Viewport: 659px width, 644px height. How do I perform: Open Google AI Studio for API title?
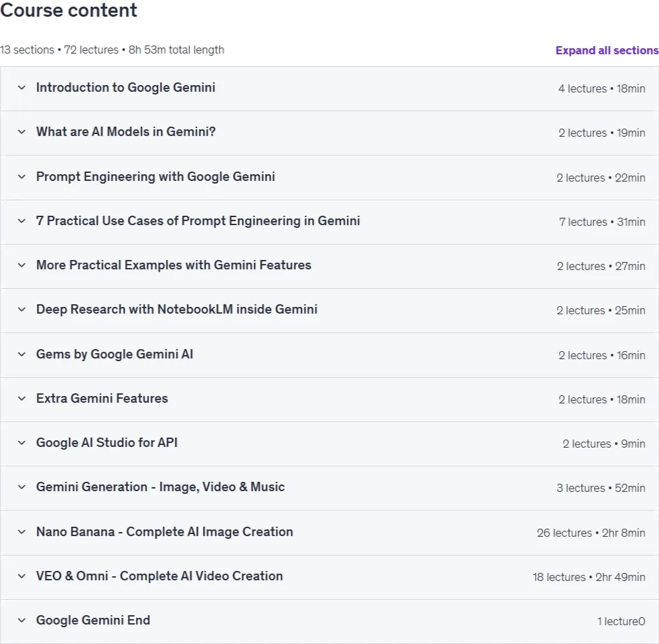click(x=106, y=442)
